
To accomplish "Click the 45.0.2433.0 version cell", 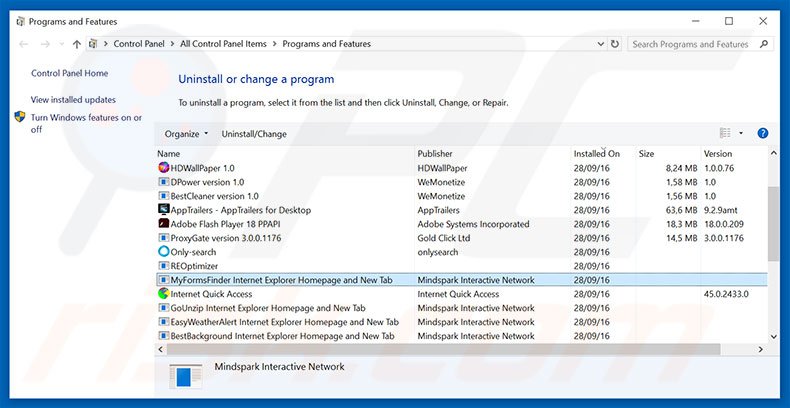I will click(x=726, y=294).
